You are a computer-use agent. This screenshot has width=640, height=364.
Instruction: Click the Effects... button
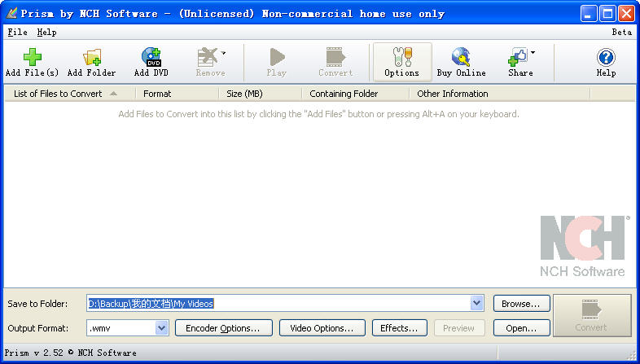tap(400, 328)
